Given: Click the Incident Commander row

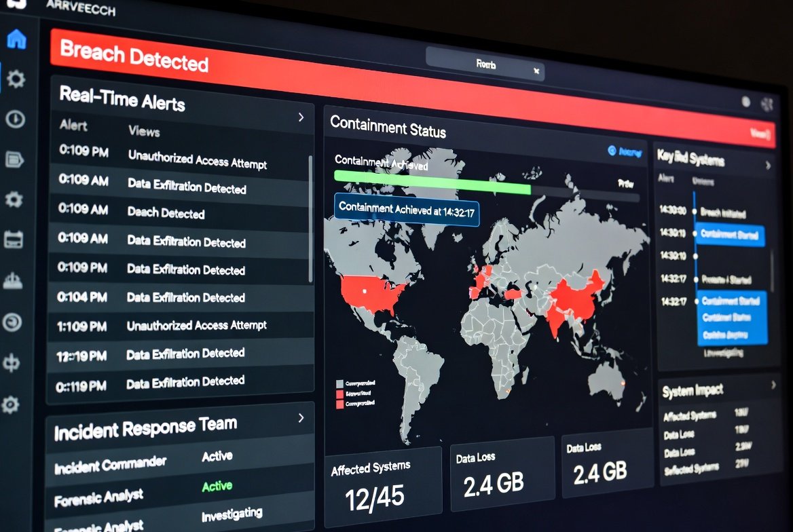Looking at the screenshot, I should pyautogui.click(x=179, y=460).
